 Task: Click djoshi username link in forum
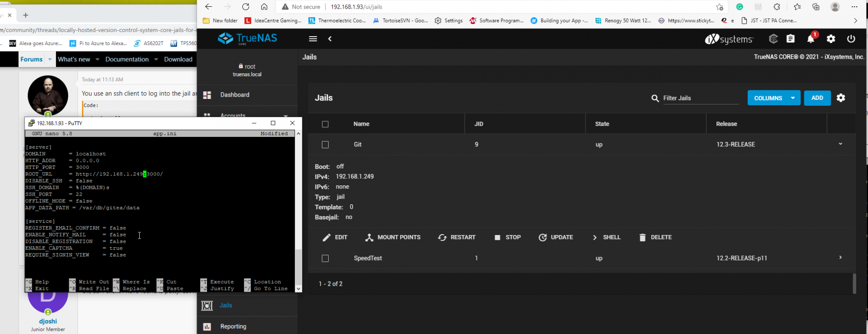(x=48, y=321)
